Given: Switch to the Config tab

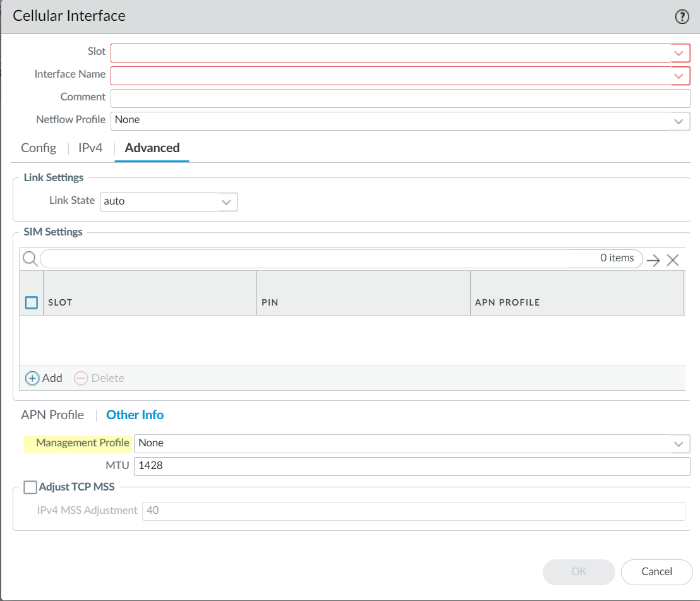Looking at the screenshot, I should point(39,148).
